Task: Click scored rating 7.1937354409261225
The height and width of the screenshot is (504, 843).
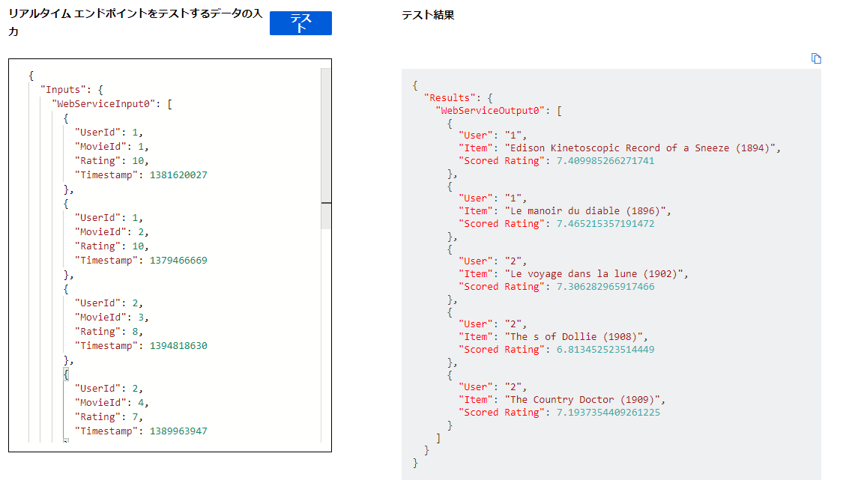Action: (x=608, y=413)
